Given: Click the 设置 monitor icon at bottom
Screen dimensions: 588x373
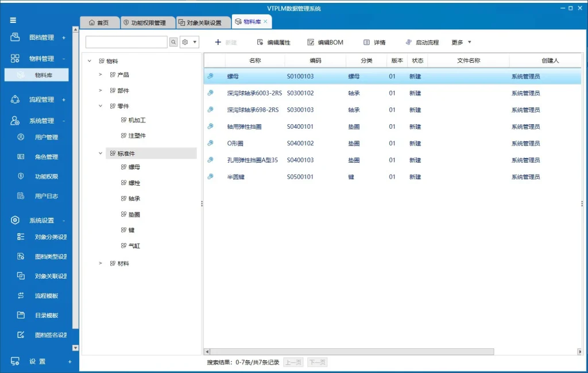Looking at the screenshot, I should pyautogui.click(x=15, y=362).
